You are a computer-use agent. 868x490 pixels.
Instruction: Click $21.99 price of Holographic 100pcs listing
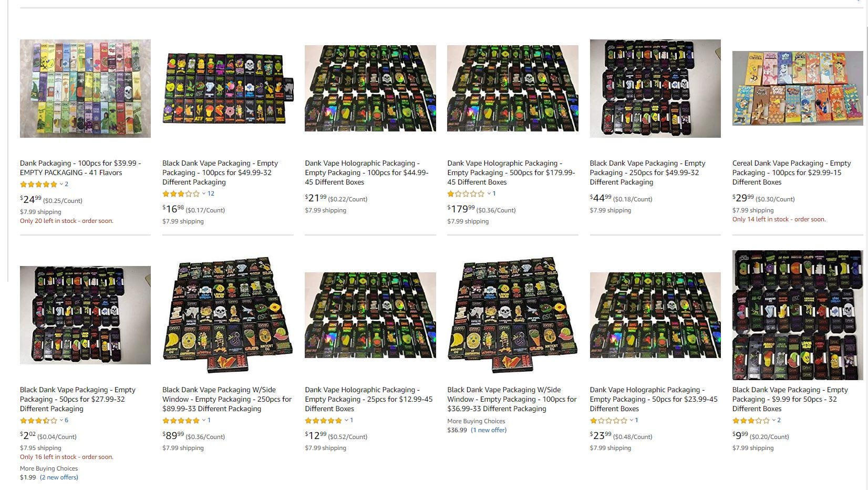(316, 199)
